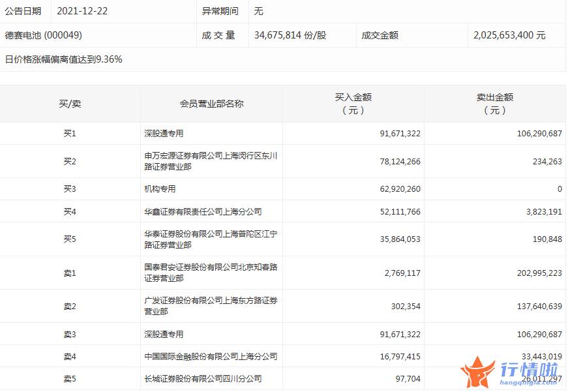Screen dimensions: 568x392
Task: Select the 卖1 row label
Action: (70, 273)
